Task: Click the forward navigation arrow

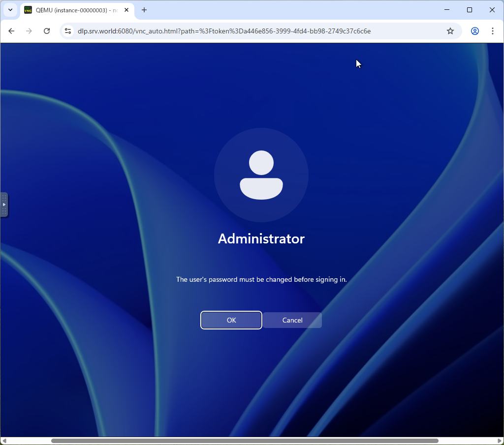Action: [x=29, y=30]
